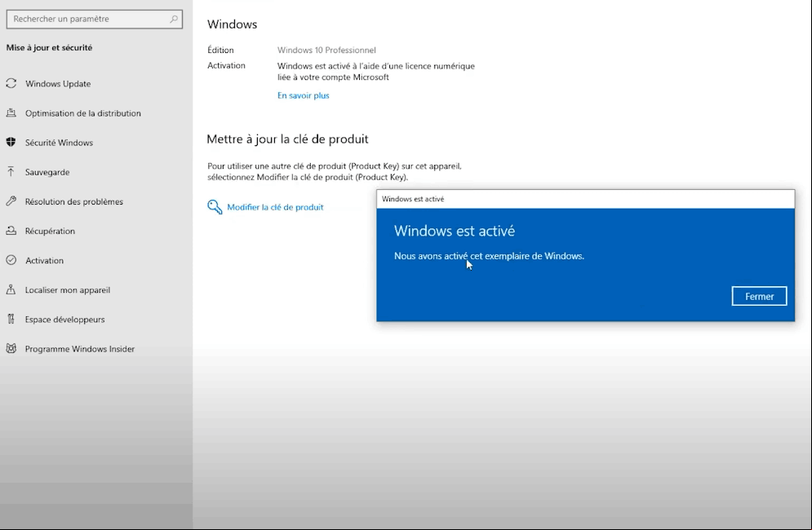The height and width of the screenshot is (530, 812).
Task: Click 'Nous avons activé cet exemplaire' message
Action: tap(489, 256)
